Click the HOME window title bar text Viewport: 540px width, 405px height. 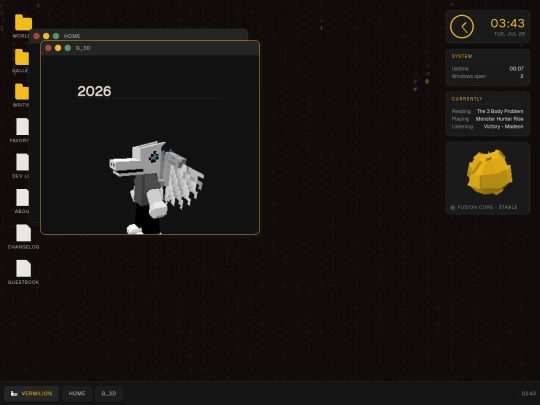[x=72, y=36]
